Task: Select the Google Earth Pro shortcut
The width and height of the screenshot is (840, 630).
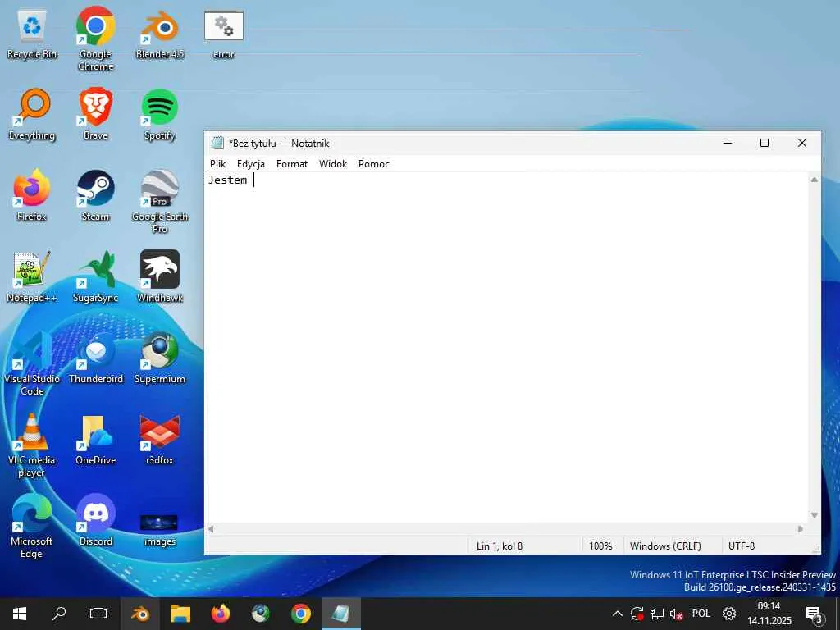Action: tap(160, 202)
